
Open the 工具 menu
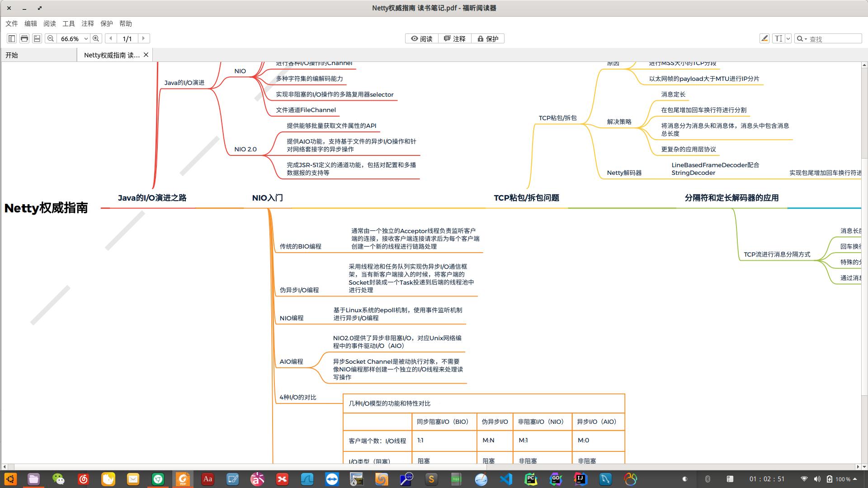[69, 23]
